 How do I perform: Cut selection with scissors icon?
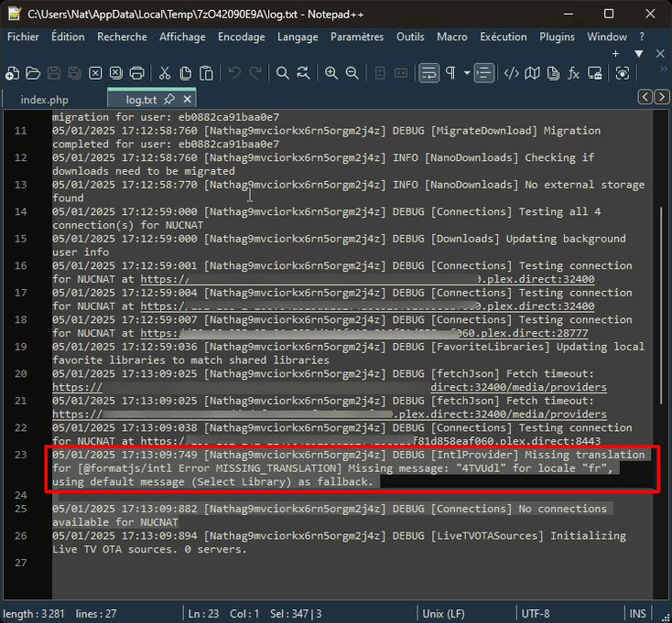point(165,73)
